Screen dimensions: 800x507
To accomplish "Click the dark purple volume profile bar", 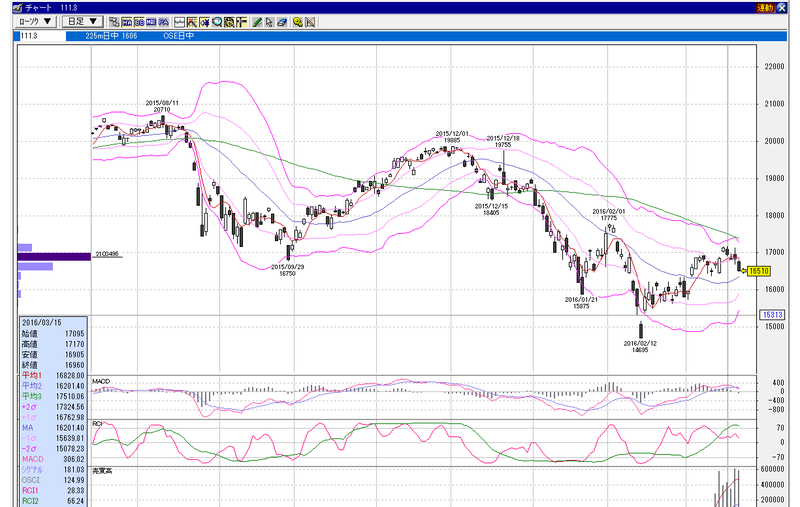I will click(x=54, y=257).
